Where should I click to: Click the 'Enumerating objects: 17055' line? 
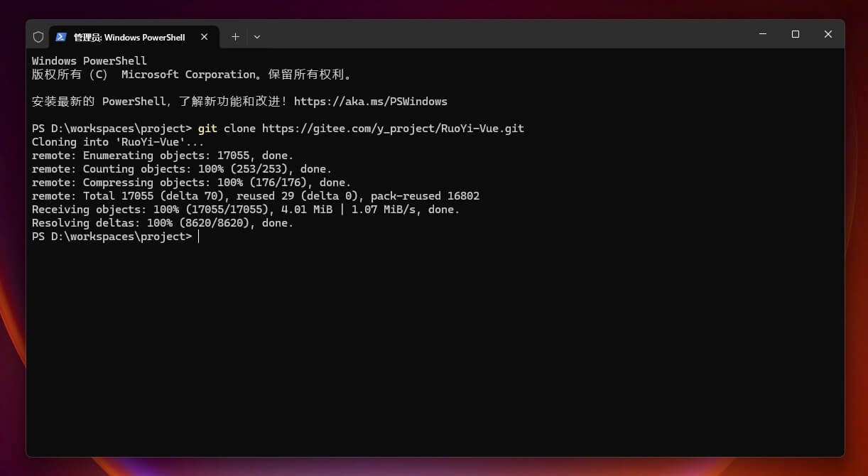(163, 156)
